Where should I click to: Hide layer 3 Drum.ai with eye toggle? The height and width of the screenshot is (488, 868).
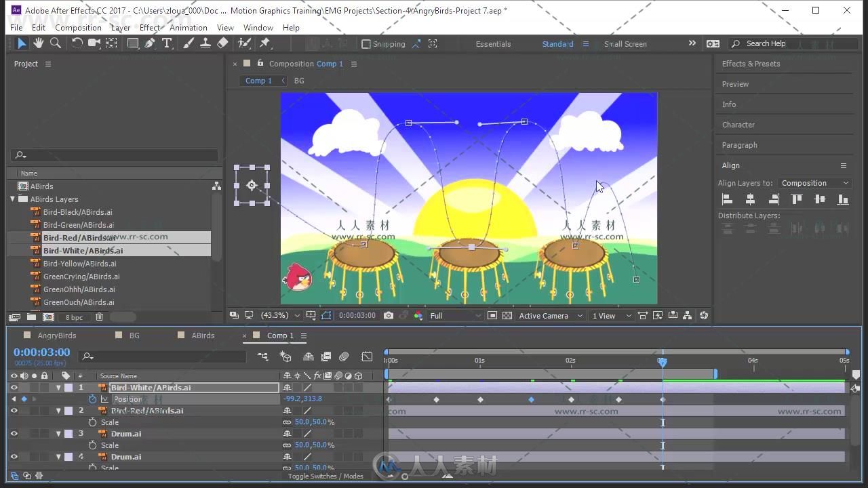click(x=14, y=434)
